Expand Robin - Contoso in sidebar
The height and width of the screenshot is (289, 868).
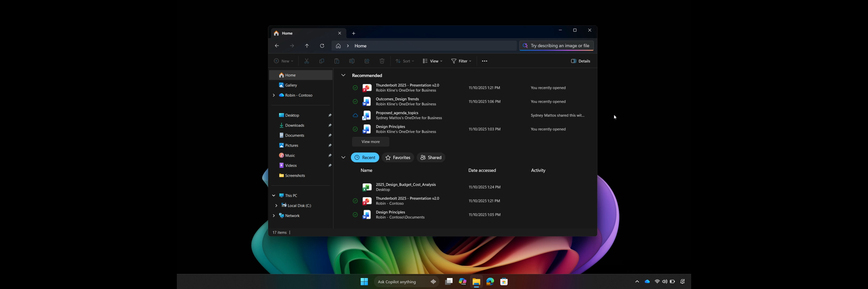(274, 95)
